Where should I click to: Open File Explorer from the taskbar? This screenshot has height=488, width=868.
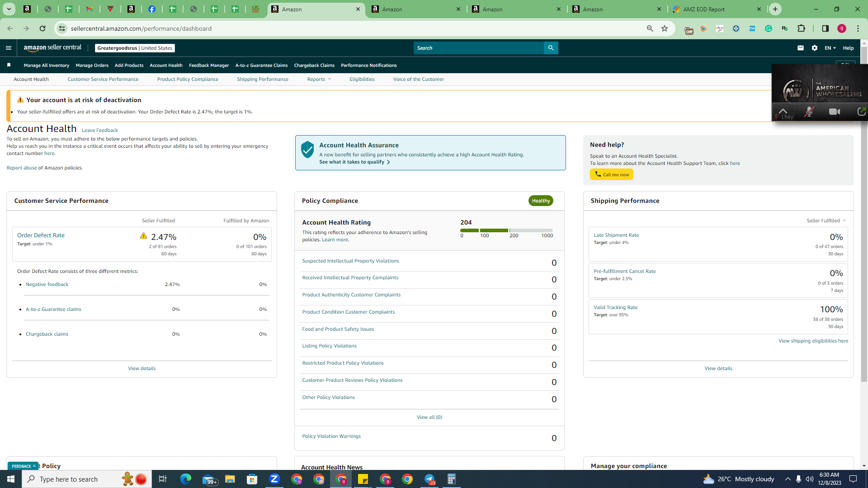coord(230,479)
